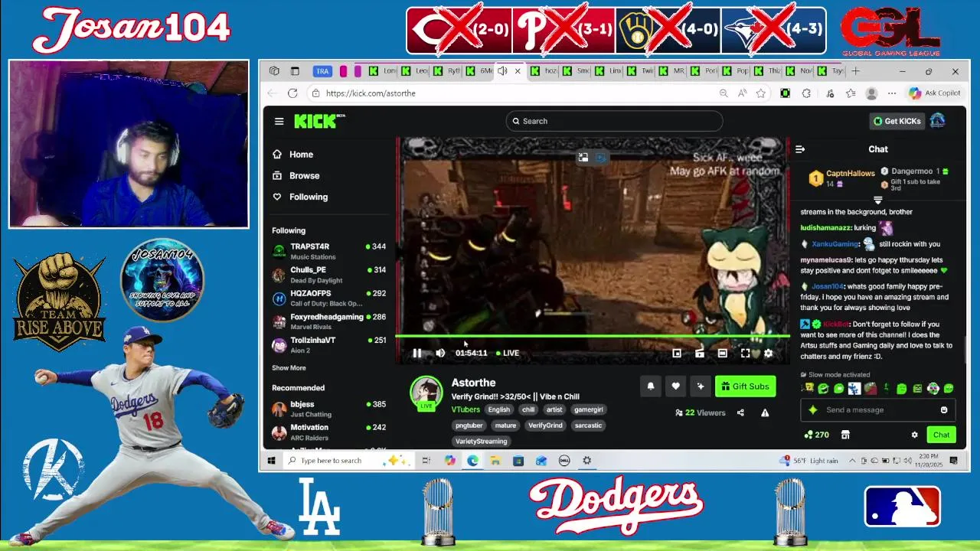This screenshot has height=551, width=980.
Task: Turn on notifications with the bell button
Action: click(651, 386)
